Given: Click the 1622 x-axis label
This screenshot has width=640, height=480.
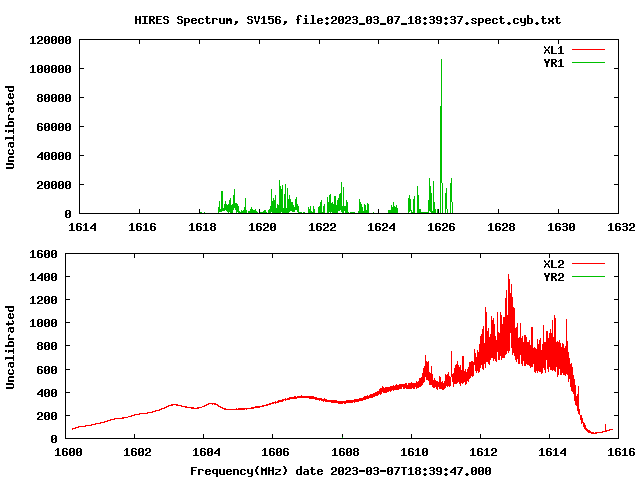Looking at the screenshot, I should pyautogui.click(x=322, y=227).
